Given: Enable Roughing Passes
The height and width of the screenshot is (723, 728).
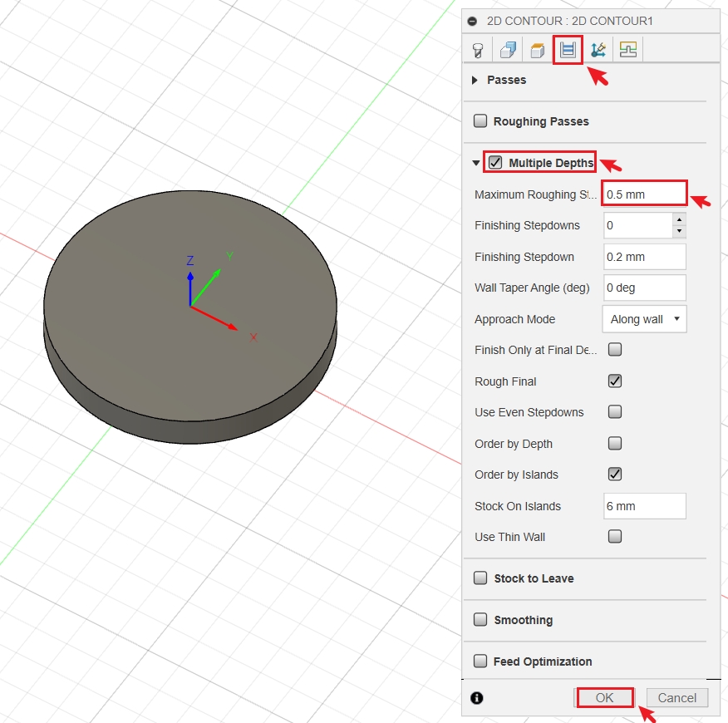Looking at the screenshot, I should [x=480, y=120].
